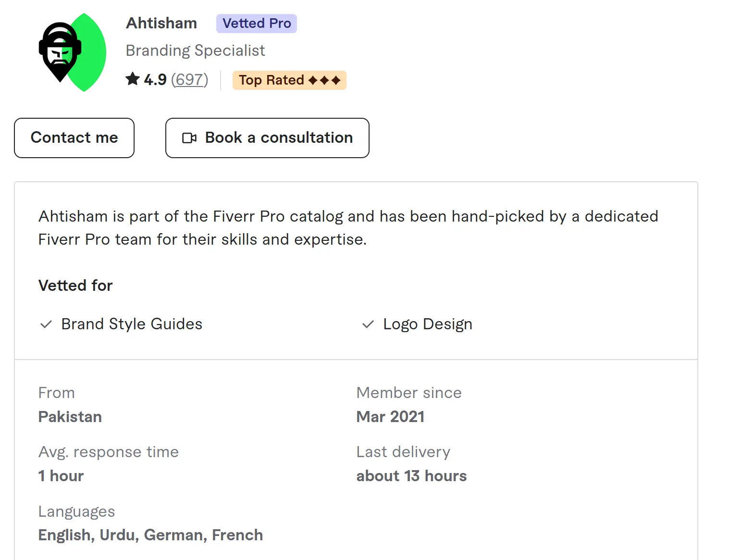Select the Logo Design label

(x=427, y=324)
